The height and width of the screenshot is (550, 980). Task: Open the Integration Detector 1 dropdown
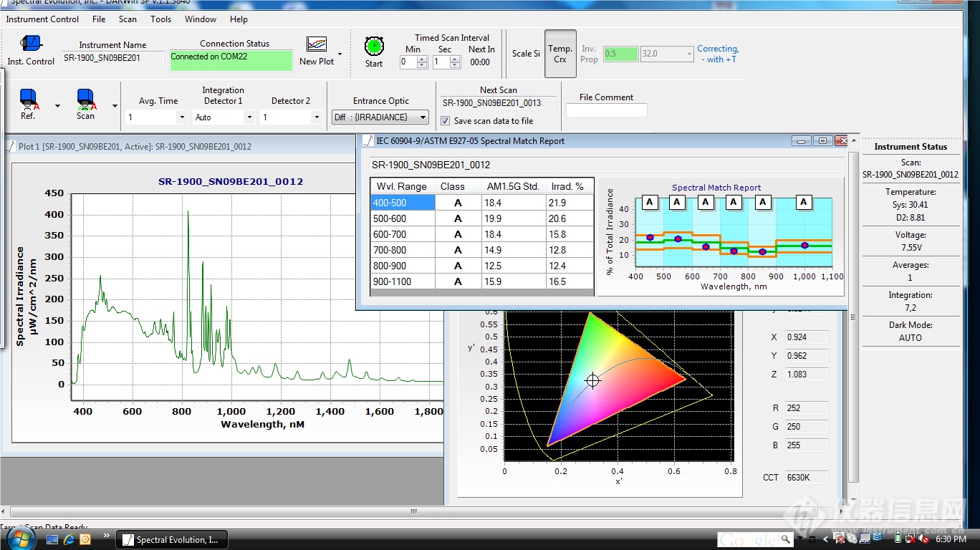point(249,117)
